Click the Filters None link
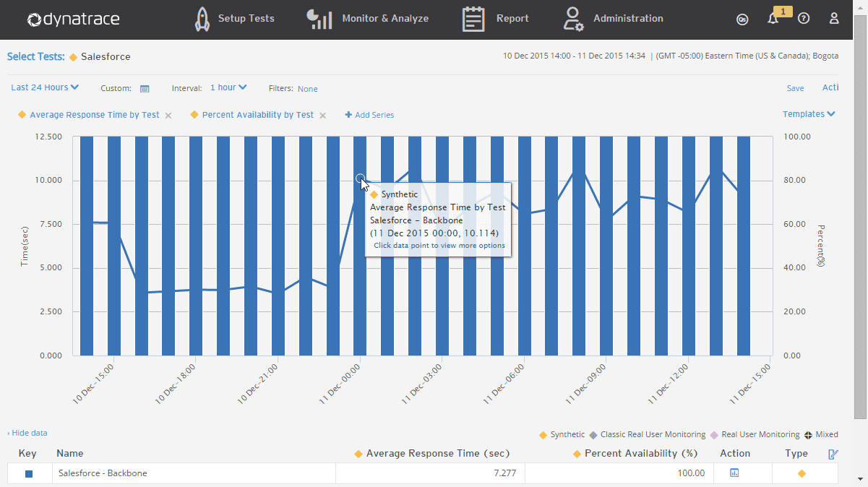 pyautogui.click(x=308, y=89)
